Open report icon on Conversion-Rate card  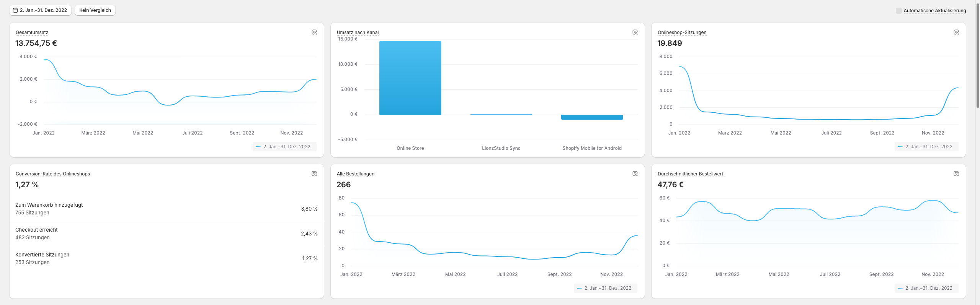[314, 174]
